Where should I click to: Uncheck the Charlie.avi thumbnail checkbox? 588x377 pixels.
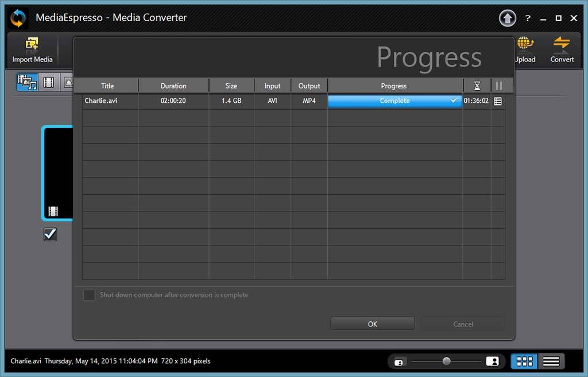click(x=51, y=234)
